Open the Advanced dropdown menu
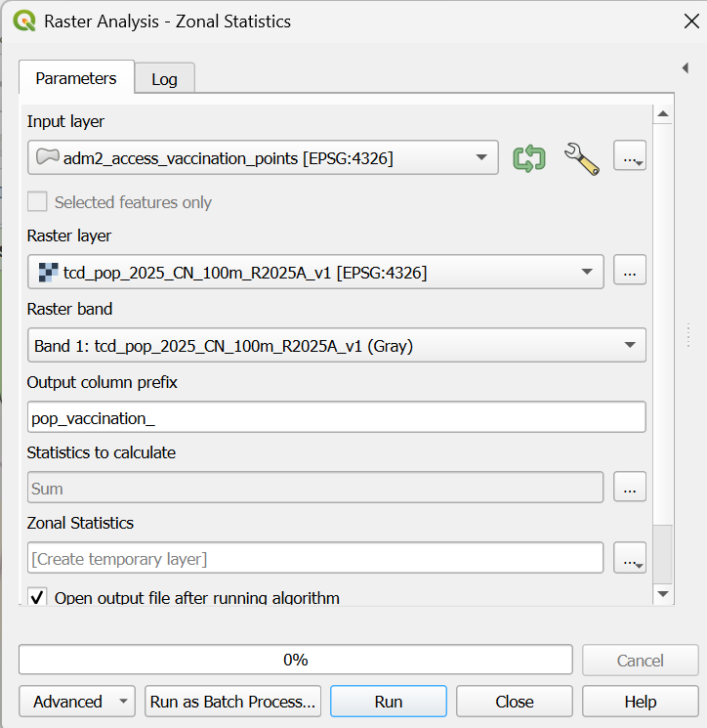Screen dimensions: 707x728 [x=77, y=702]
